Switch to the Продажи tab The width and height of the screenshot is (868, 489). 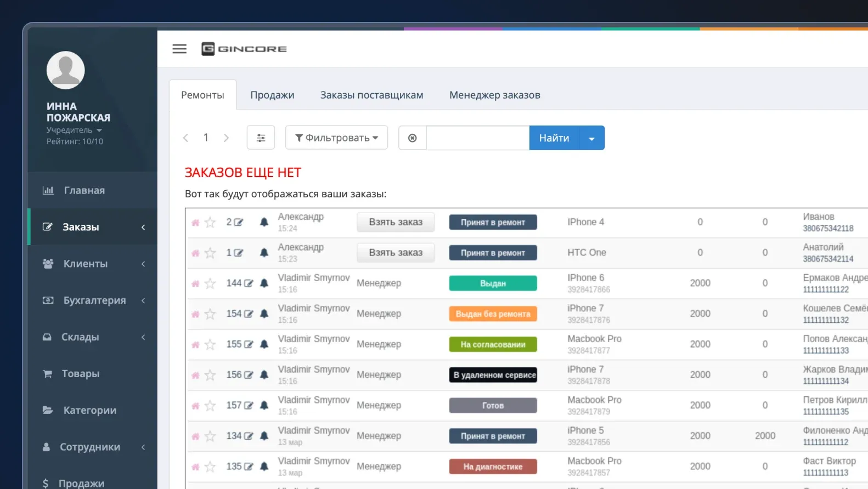(272, 95)
